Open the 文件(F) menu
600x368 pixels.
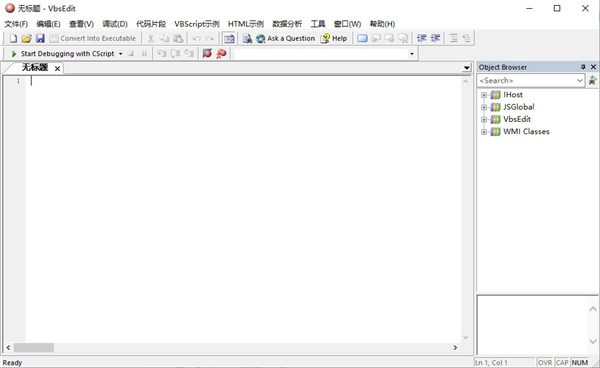(16, 24)
